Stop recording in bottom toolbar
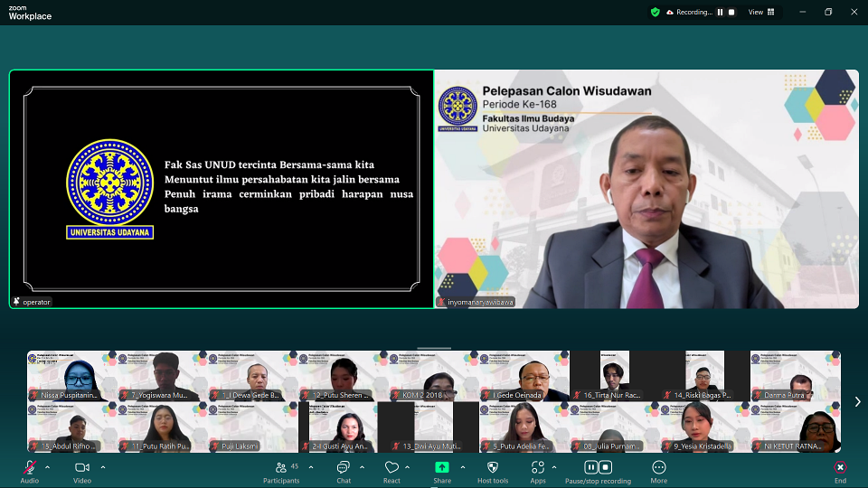The width and height of the screenshot is (868, 488). tap(605, 467)
